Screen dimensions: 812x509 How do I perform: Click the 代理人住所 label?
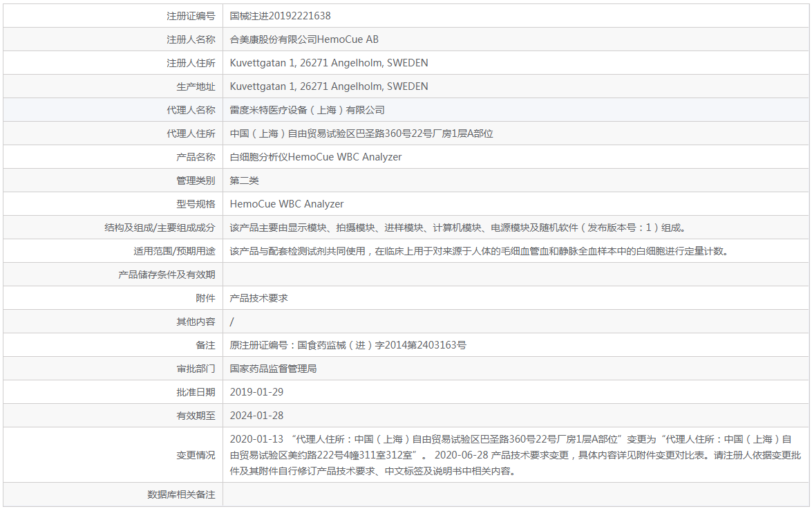(191, 133)
